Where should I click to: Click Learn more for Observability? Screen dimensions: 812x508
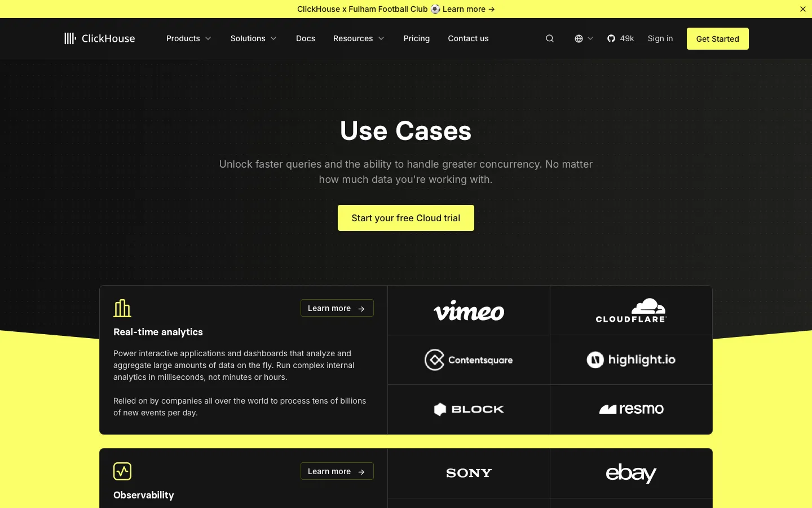pyautogui.click(x=337, y=471)
